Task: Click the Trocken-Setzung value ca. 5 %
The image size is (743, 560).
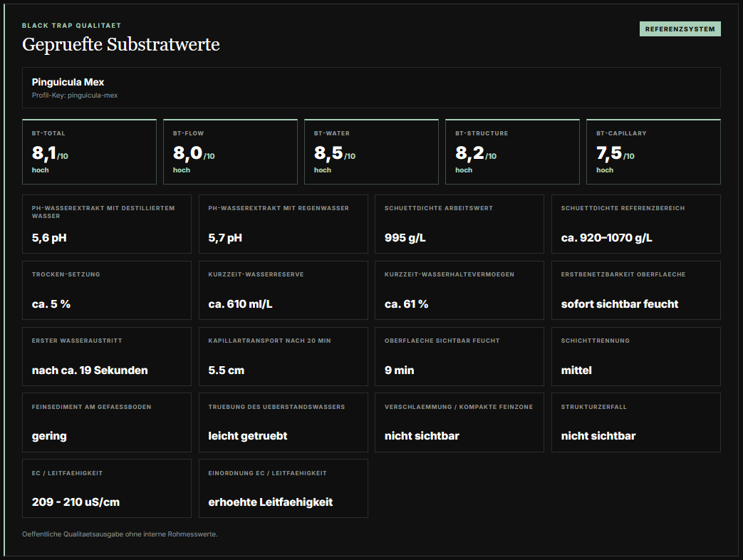Action: pos(51,304)
